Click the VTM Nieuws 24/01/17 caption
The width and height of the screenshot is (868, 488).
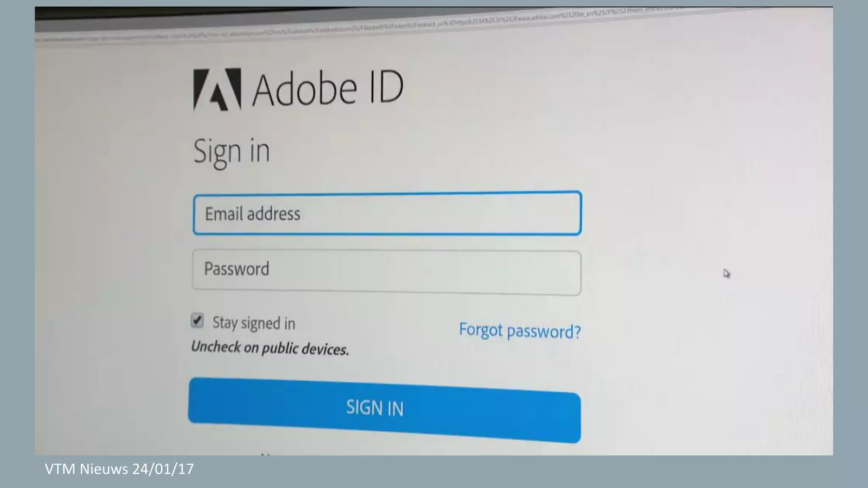tap(119, 469)
